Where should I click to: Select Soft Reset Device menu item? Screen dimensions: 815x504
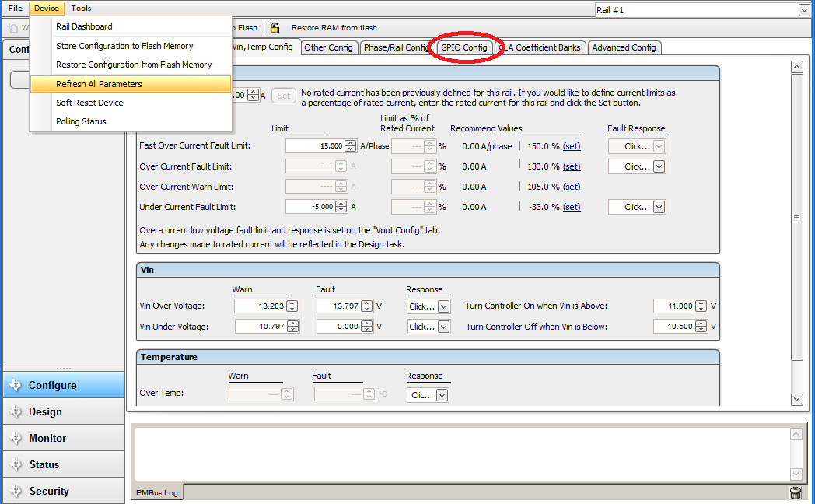coord(131,103)
